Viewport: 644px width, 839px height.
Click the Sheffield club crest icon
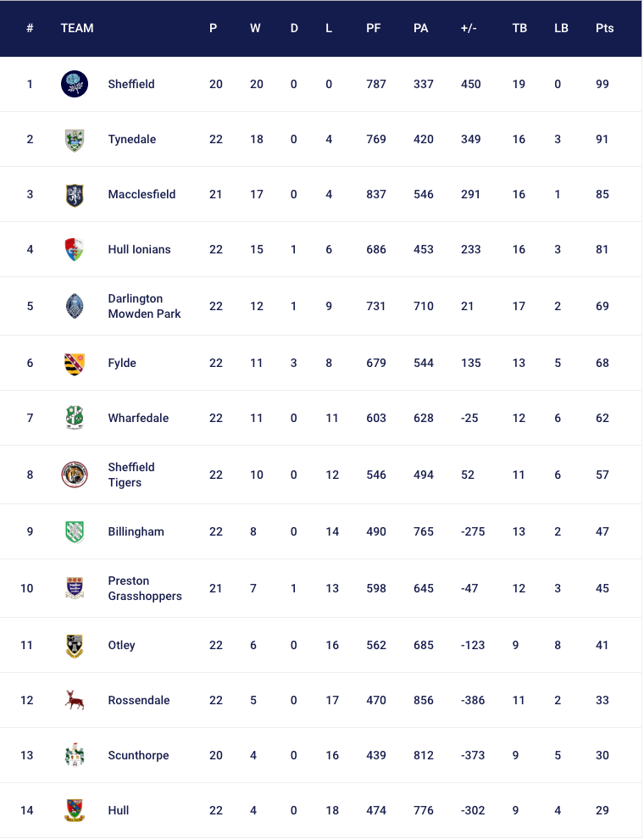coord(75,84)
